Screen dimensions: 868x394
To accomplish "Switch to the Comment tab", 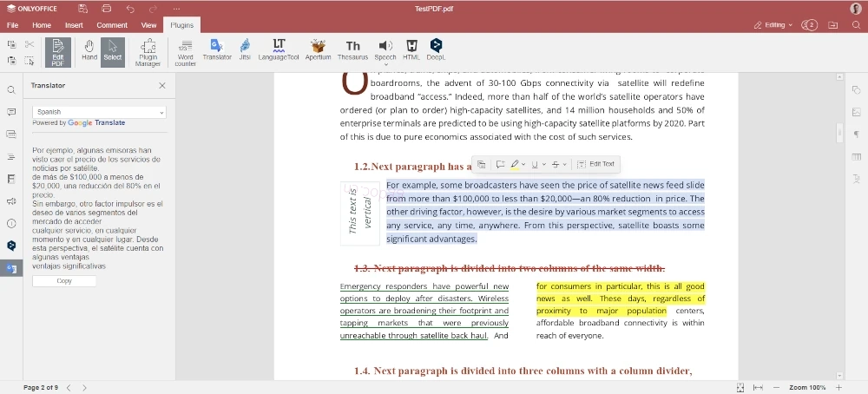I will pyautogui.click(x=112, y=25).
